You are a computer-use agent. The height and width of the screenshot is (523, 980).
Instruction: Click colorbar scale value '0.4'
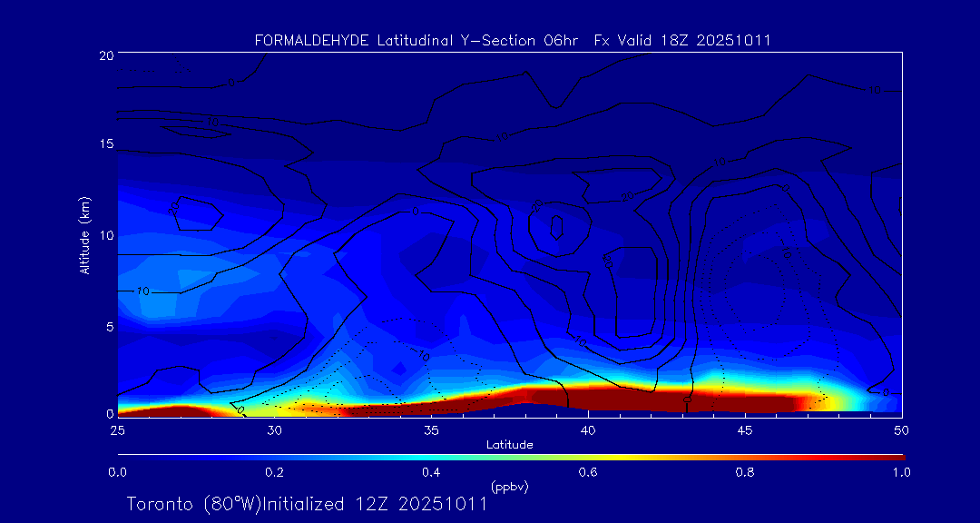tap(431, 472)
